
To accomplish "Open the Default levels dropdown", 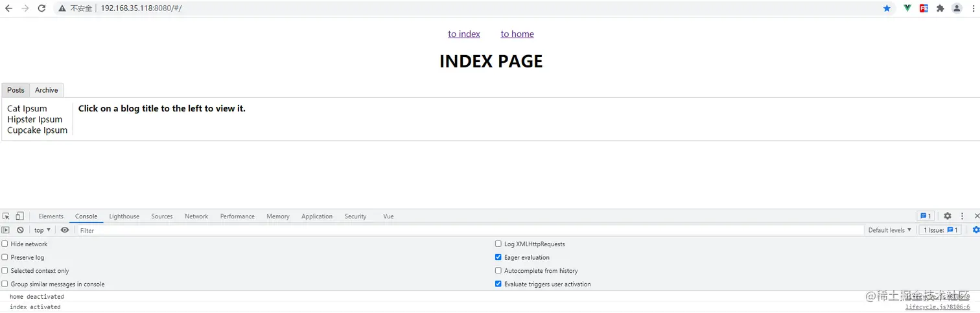I will [889, 230].
